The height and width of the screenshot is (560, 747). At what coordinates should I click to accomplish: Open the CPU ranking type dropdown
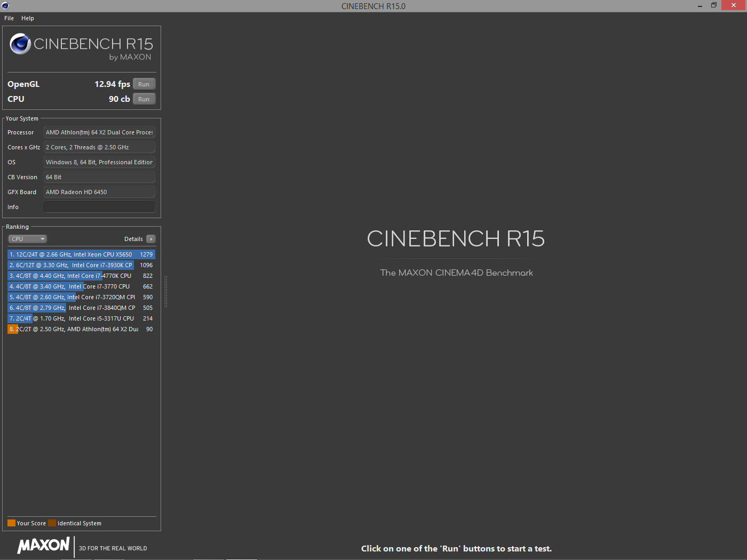pos(28,239)
